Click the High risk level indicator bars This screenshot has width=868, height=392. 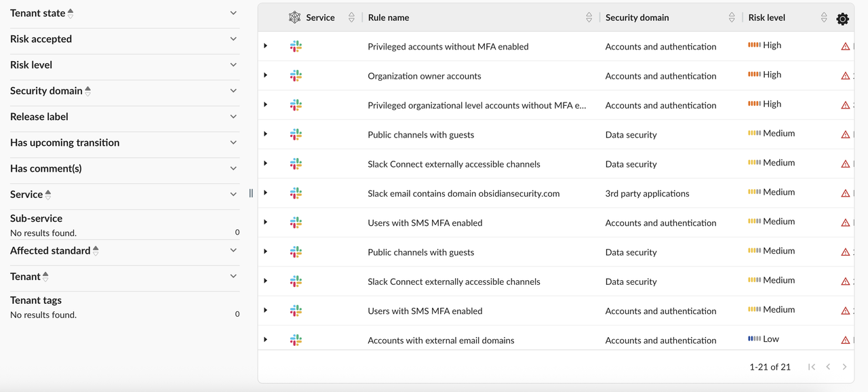click(x=754, y=45)
